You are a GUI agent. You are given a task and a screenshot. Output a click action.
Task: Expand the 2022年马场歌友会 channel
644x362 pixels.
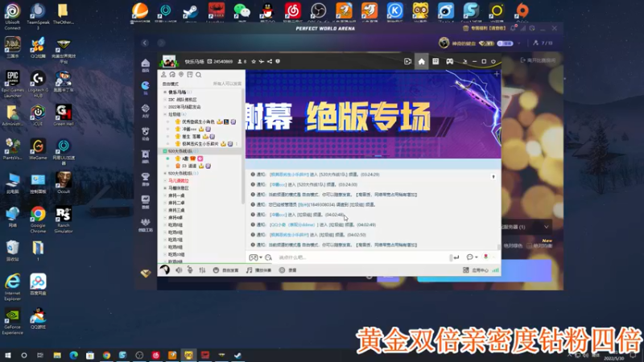click(165, 107)
